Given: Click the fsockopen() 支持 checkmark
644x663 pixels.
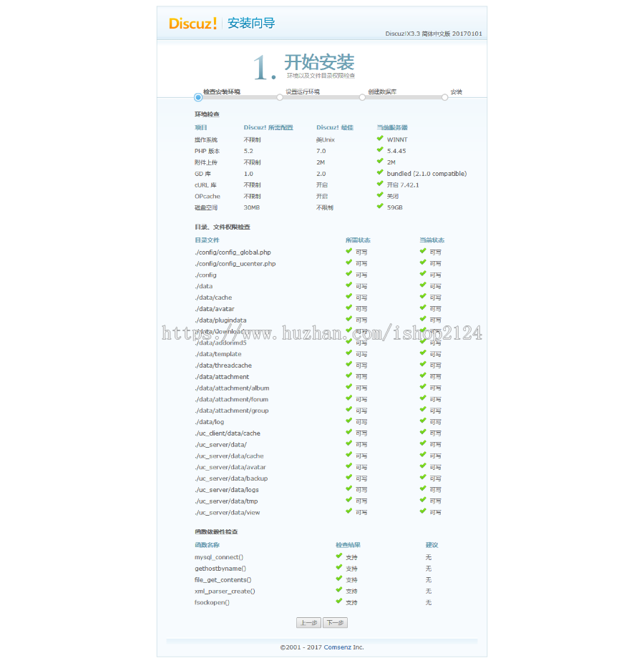Looking at the screenshot, I should tap(339, 601).
